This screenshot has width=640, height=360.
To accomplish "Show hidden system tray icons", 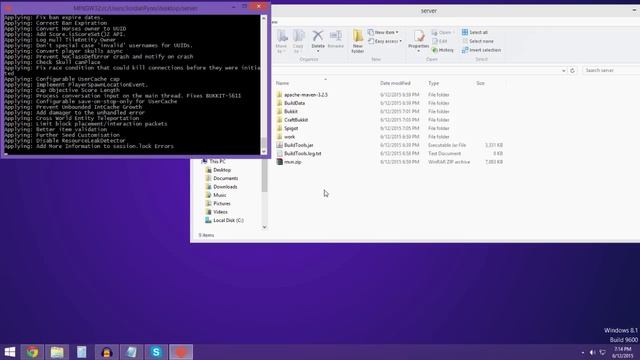I will pyautogui.click(x=582, y=352).
